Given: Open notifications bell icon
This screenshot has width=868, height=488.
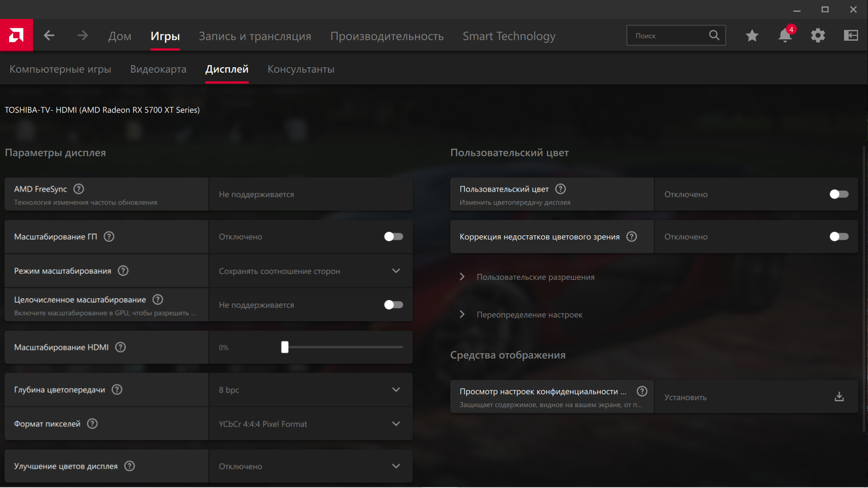Looking at the screenshot, I should [x=785, y=35].
